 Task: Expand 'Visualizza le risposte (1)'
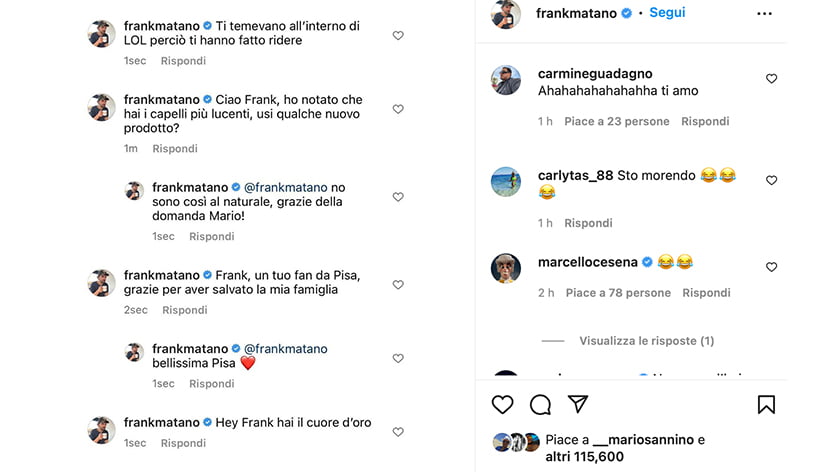click(646, 341)
